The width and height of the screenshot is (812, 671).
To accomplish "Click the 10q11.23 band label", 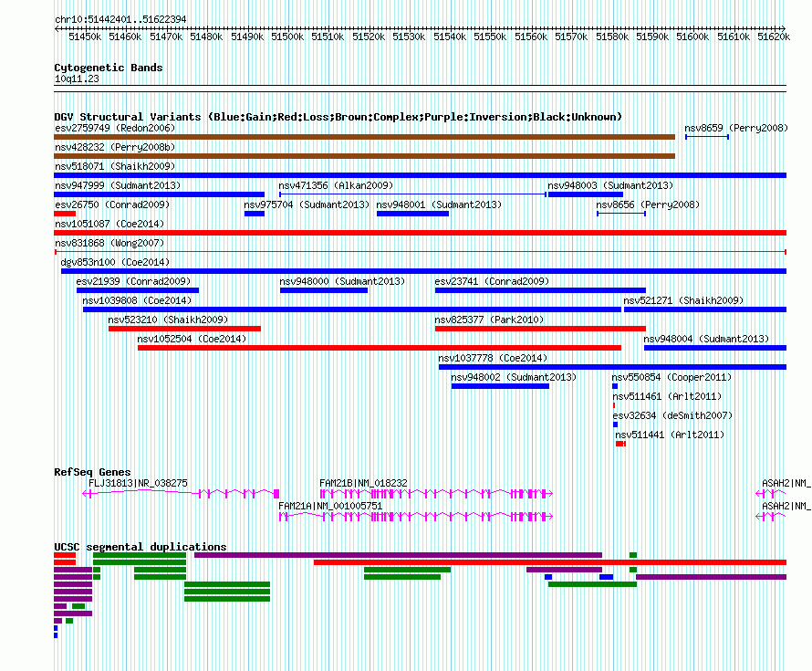I will coord(77,79).
